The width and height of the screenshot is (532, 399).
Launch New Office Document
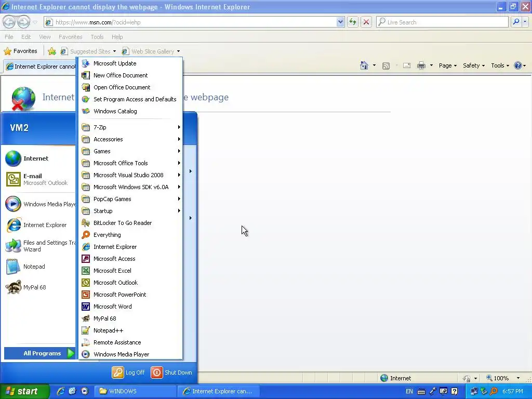tap(130, 75)
